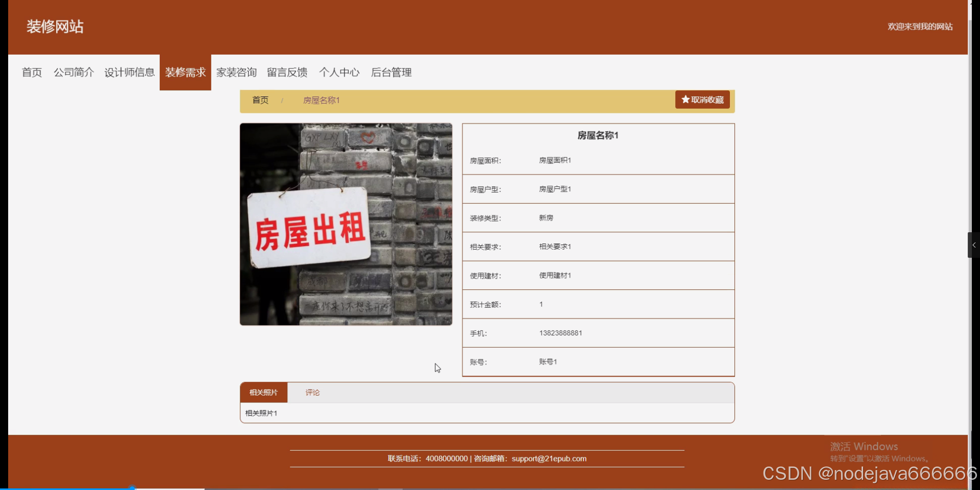
Task: Open 个人中心 navigation item
Action: [339, 72]
